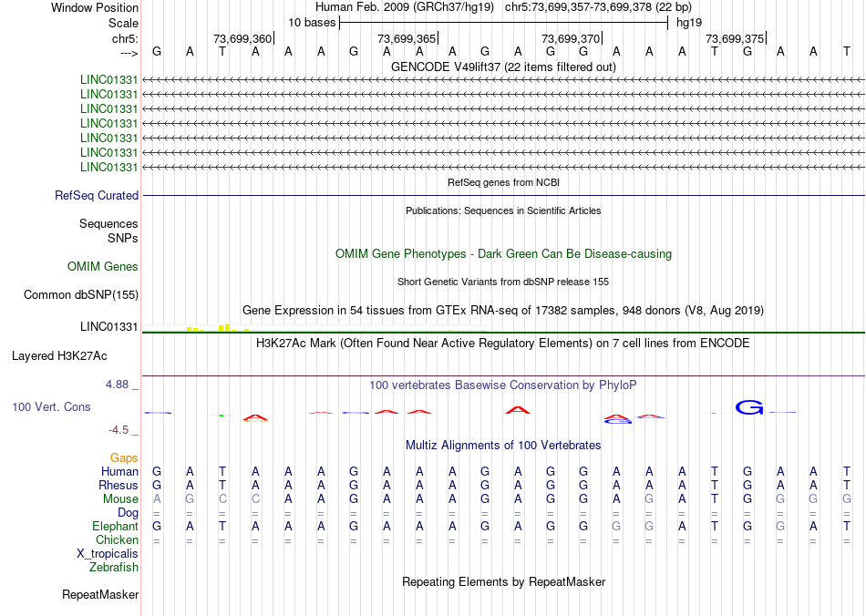This screenshot has width=866, height=616.
Task: Click the RefSeq Curated track label
Action: (97, 195)
